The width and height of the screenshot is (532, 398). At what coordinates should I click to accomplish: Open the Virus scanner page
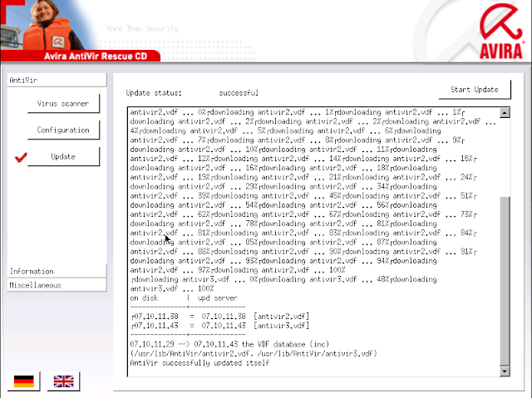(63, 103)
